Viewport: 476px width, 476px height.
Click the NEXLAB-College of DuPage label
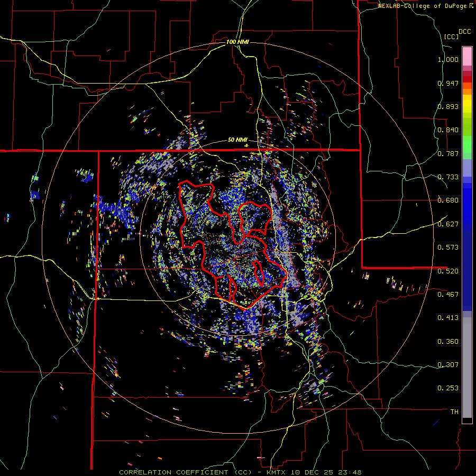[423, 6]
